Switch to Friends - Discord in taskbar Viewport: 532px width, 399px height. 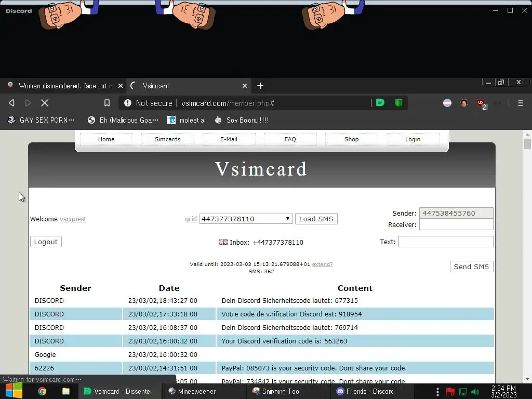click(372, 391)
